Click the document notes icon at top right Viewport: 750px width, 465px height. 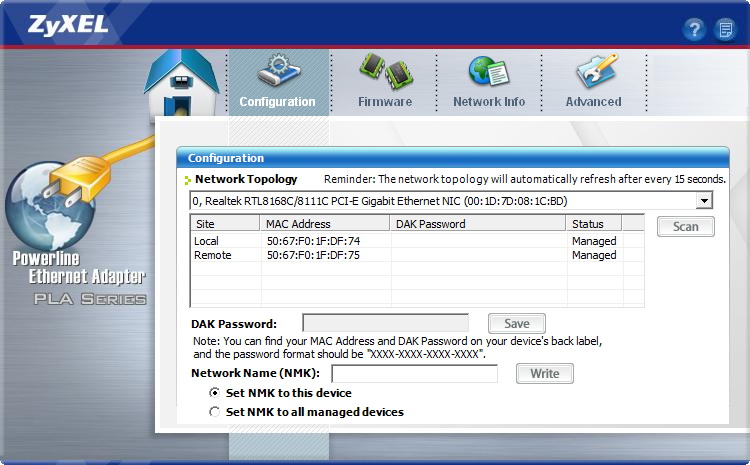[725, 29]
